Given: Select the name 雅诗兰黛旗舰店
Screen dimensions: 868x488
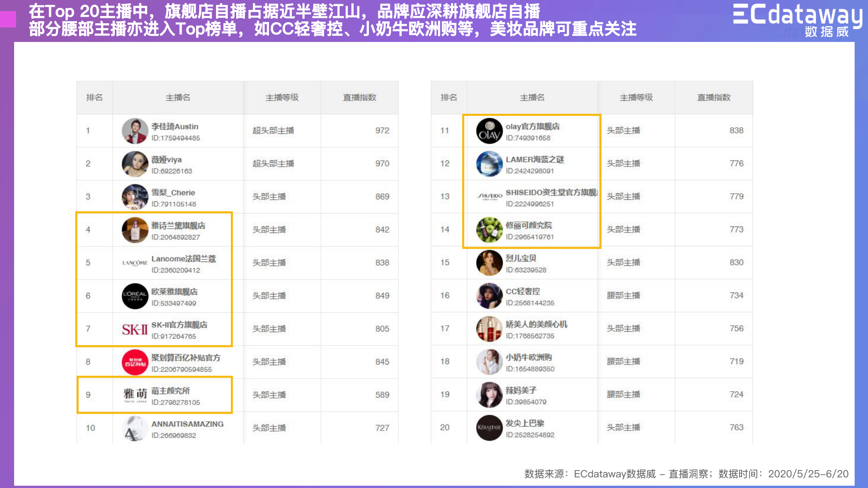Looking at the screenshot, I should pyautogui.click(x=178, y=226).
